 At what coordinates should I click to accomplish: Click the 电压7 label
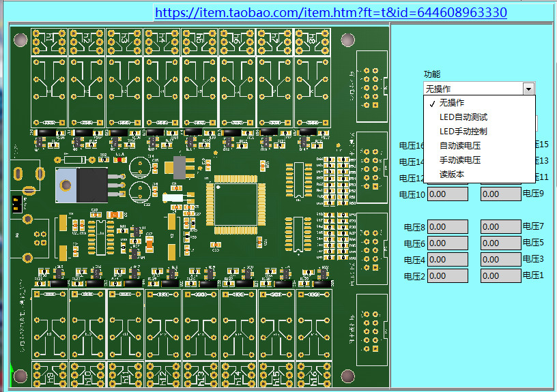click(x=533, y=226)
